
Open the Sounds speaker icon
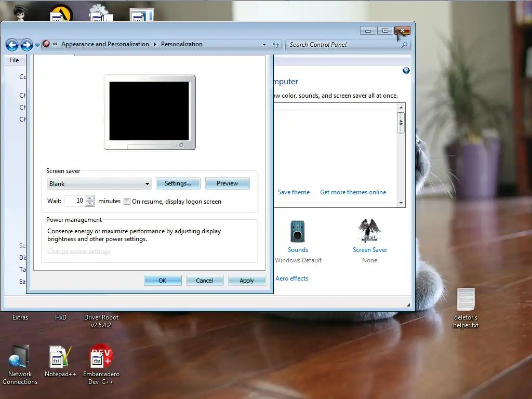pyautogui.click(x=298, y=231)
